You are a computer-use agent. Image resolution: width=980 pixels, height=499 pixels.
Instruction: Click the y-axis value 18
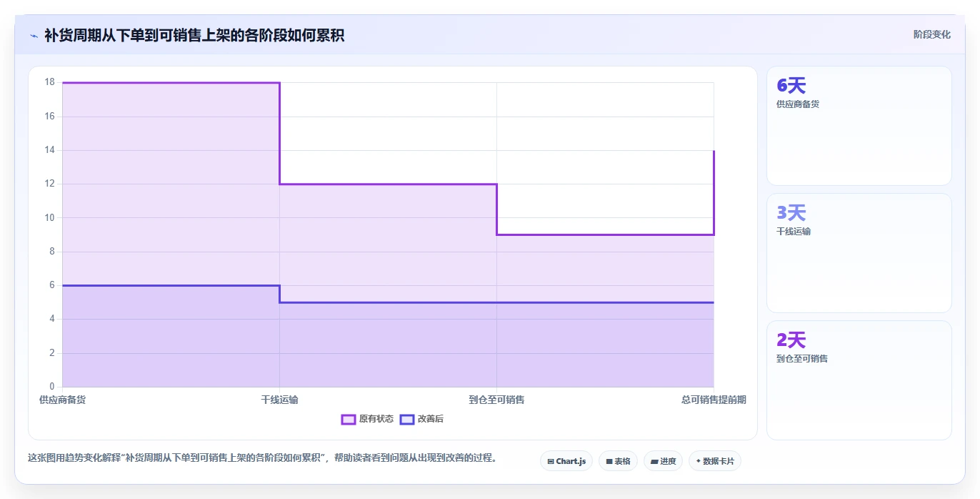pyautogui.click(x=49, y=82)
